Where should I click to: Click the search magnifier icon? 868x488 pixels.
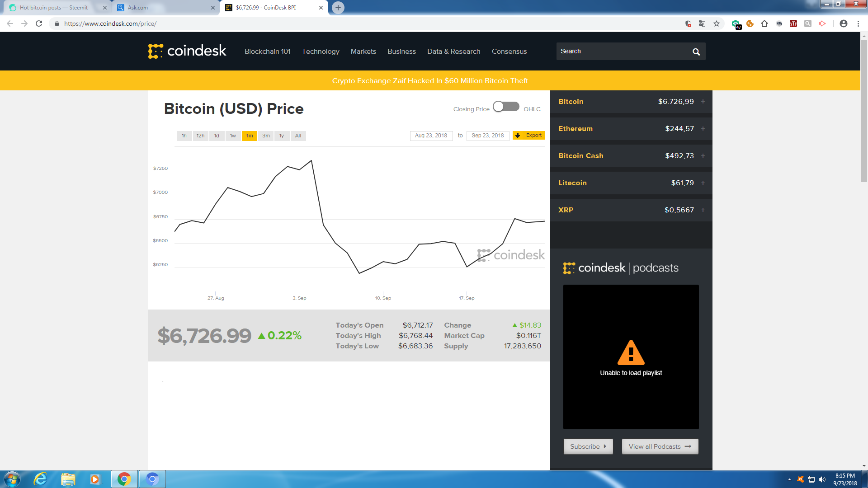(696, 52)
